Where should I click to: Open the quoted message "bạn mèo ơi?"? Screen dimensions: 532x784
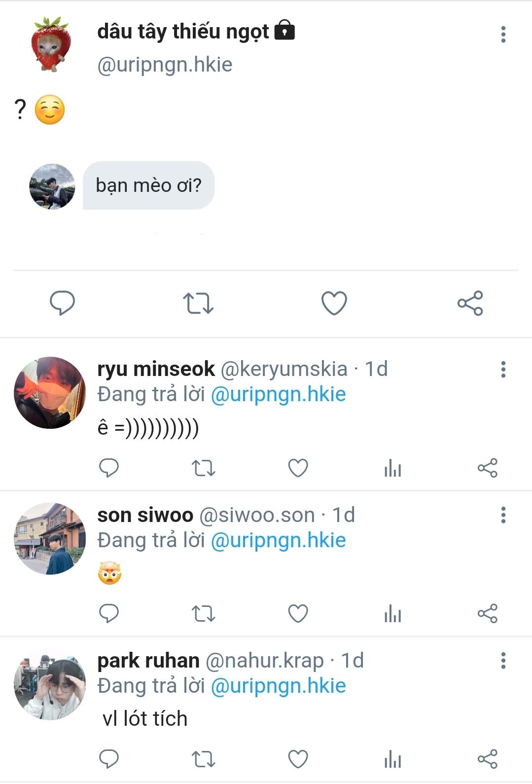(148, 186)
